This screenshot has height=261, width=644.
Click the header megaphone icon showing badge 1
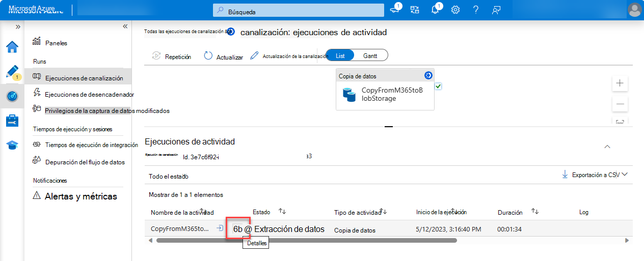point(395,10)
